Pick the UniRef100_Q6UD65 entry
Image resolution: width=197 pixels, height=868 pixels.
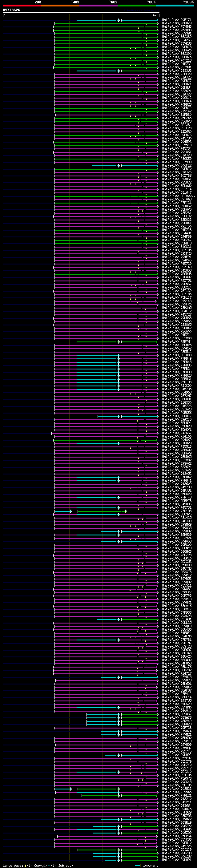(176, 457)
